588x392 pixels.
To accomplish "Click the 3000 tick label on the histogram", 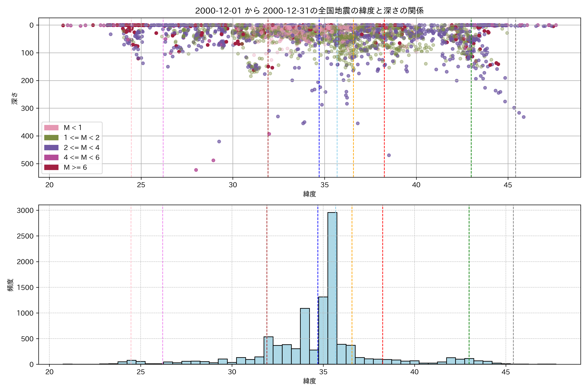I will click(25, 210).
